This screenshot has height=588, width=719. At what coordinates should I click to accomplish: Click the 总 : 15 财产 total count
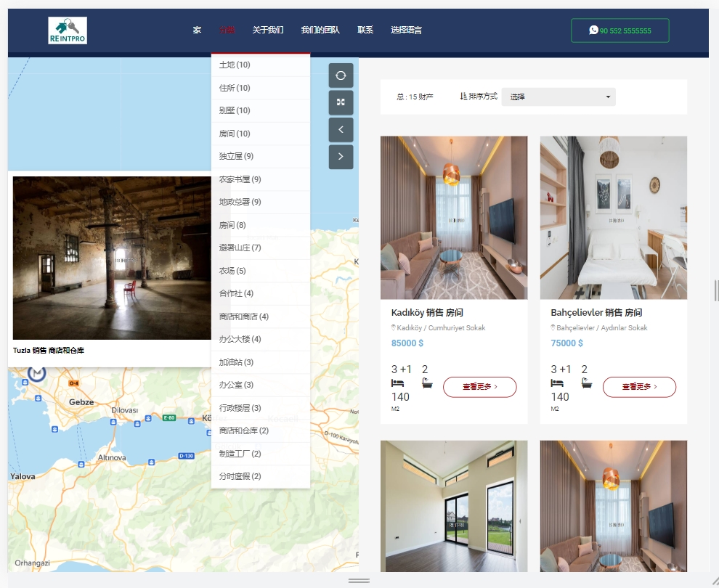click(415, 97)
